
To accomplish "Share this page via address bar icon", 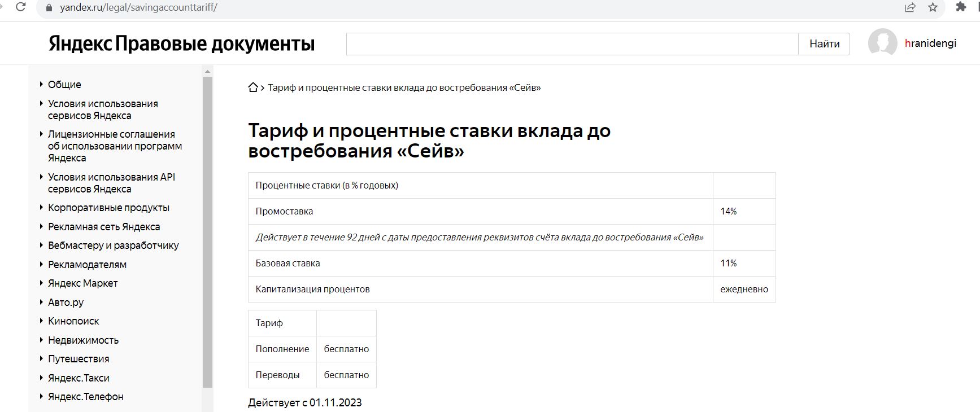I will tap(910, 7).
